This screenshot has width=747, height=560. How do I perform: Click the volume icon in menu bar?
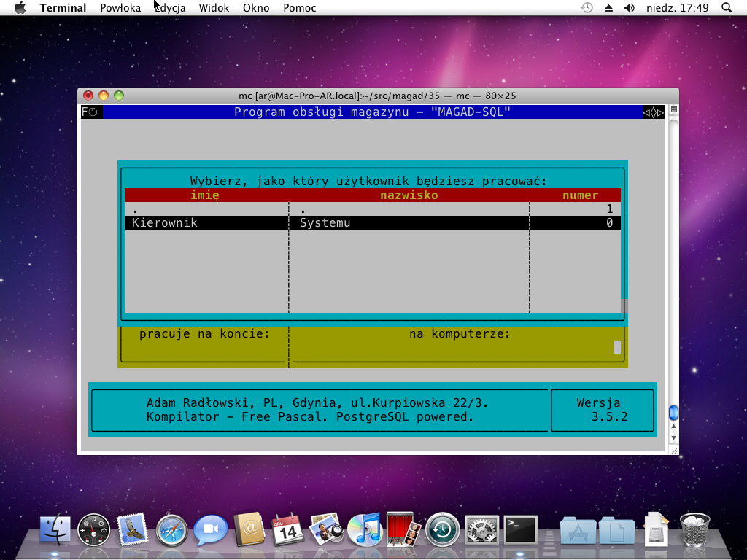click(x=630, y=8)
